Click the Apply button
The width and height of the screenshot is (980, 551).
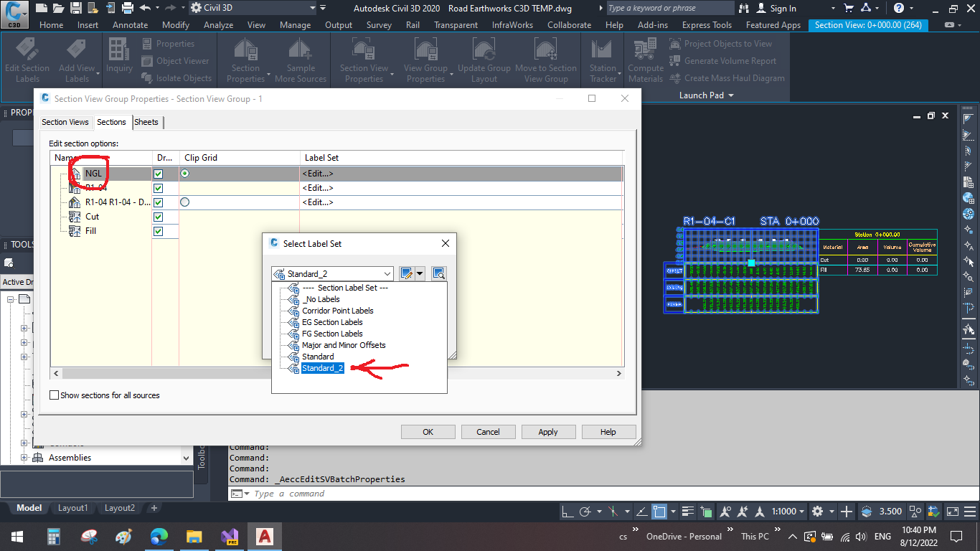pyautogui.click(x=548, y=431)
